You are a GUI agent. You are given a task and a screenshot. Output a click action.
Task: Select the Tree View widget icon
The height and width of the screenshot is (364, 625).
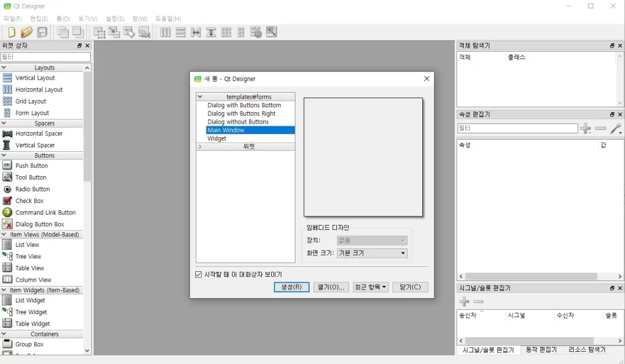(x=7, y=256)
